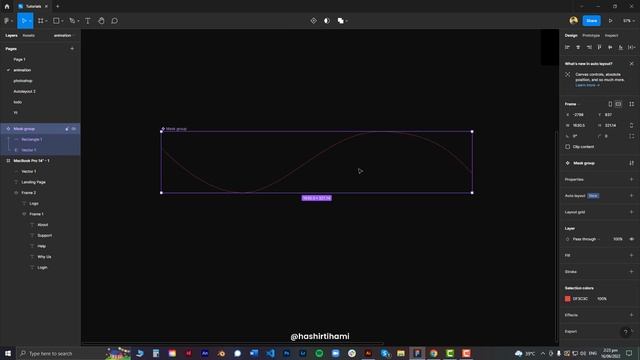The image size is (640, 360).
Task: Click the Align left icon
Action: [x=567, y=47]
